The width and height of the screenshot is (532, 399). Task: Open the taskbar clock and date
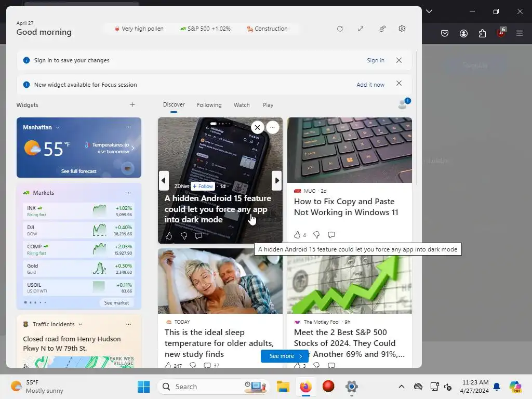[475, 387]
